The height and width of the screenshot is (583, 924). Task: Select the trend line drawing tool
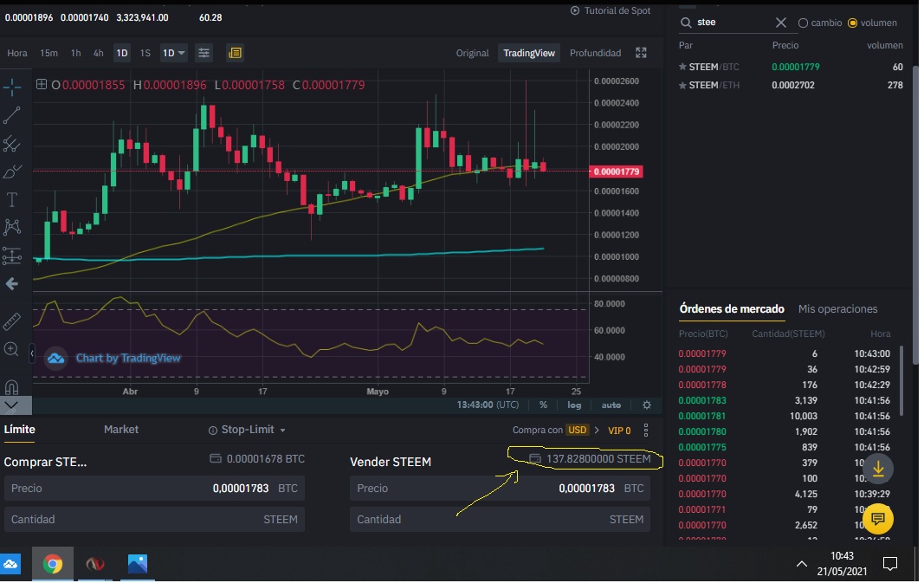(12, 115)
